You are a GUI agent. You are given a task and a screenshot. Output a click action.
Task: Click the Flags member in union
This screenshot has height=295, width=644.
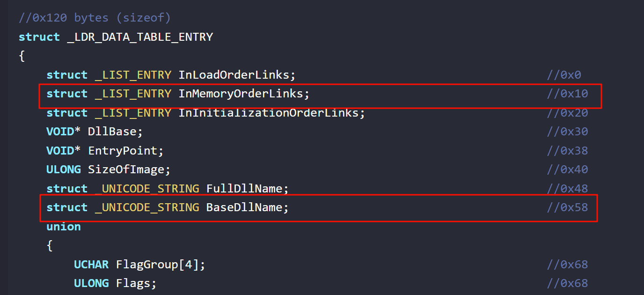(133, 283)
